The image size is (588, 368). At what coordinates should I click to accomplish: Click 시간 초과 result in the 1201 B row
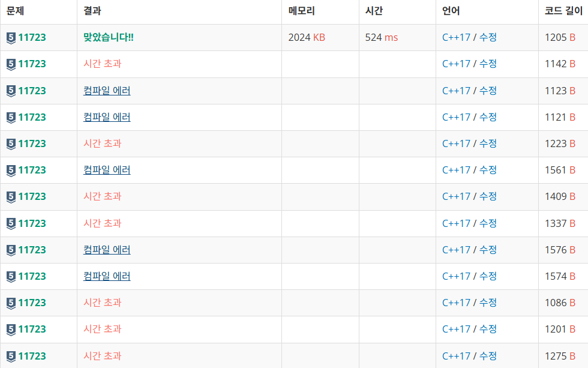[x=103, y=328]
